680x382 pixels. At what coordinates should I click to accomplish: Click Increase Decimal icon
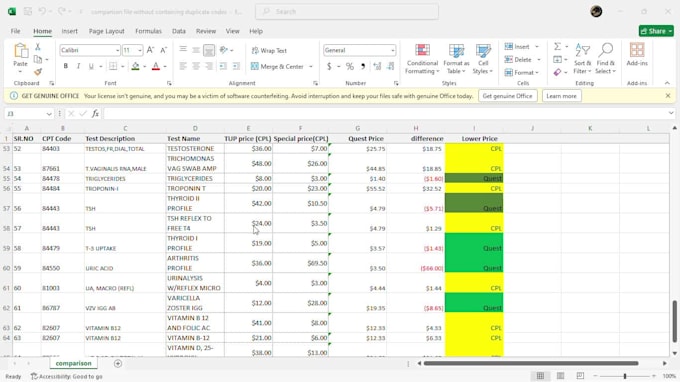pyautogui.click(x=377, y=66)
